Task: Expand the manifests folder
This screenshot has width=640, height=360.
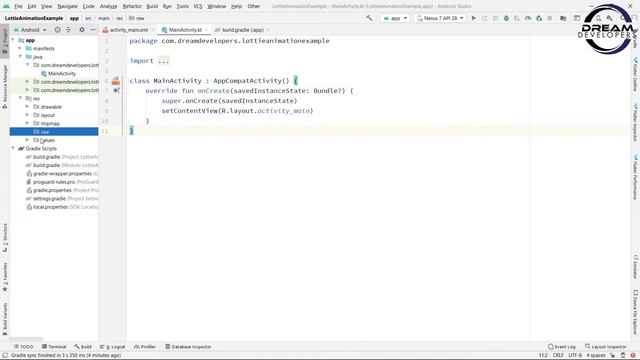Action: coord(20,48)
